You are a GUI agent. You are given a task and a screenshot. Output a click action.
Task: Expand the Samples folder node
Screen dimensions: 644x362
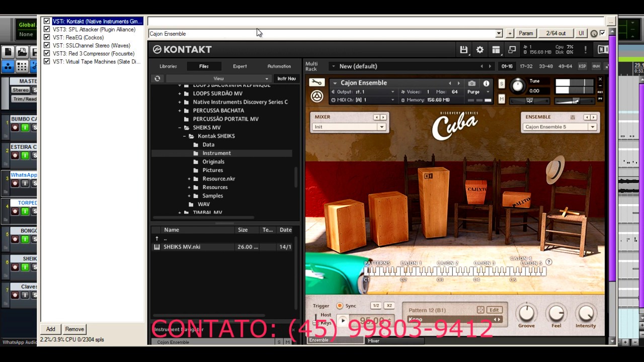pos(189,196)
